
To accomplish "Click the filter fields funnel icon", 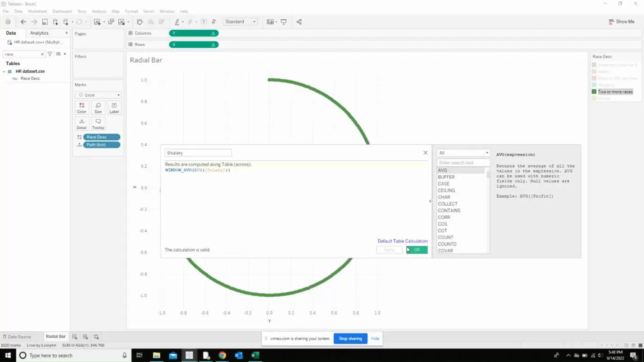I will point(50,54).
